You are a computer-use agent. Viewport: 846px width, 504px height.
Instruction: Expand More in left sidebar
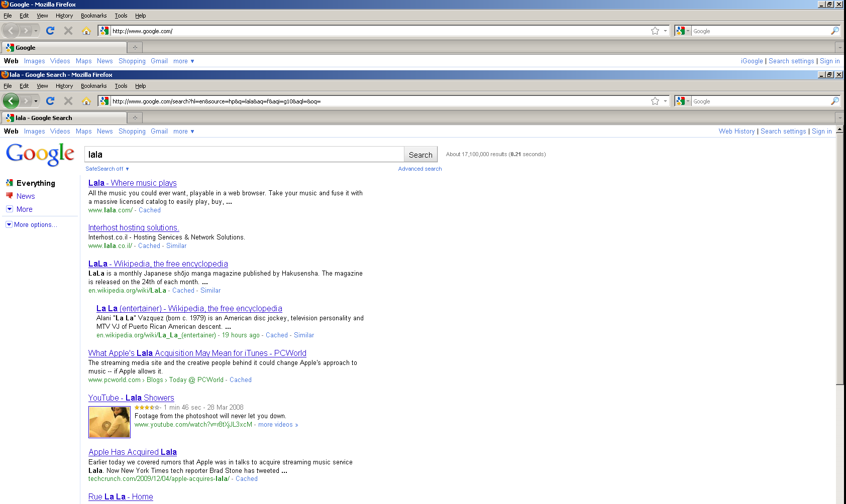point(19,209)
